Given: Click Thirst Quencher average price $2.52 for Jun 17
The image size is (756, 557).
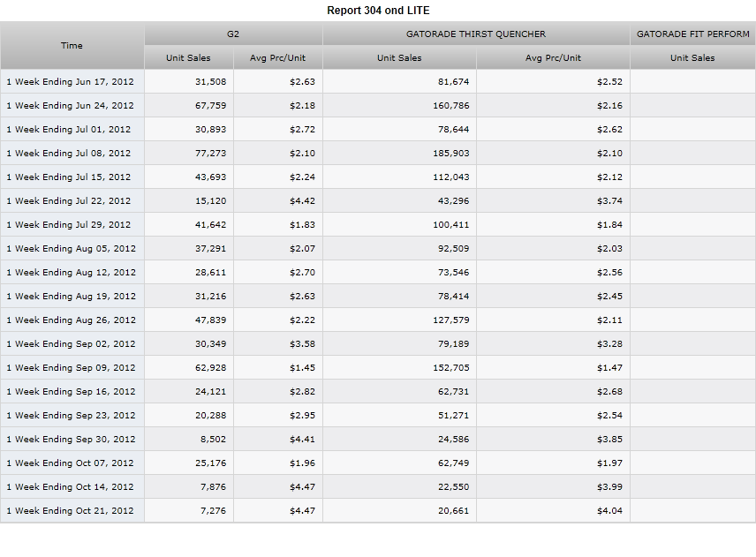Looking at the screenshot, I should 609,81.
